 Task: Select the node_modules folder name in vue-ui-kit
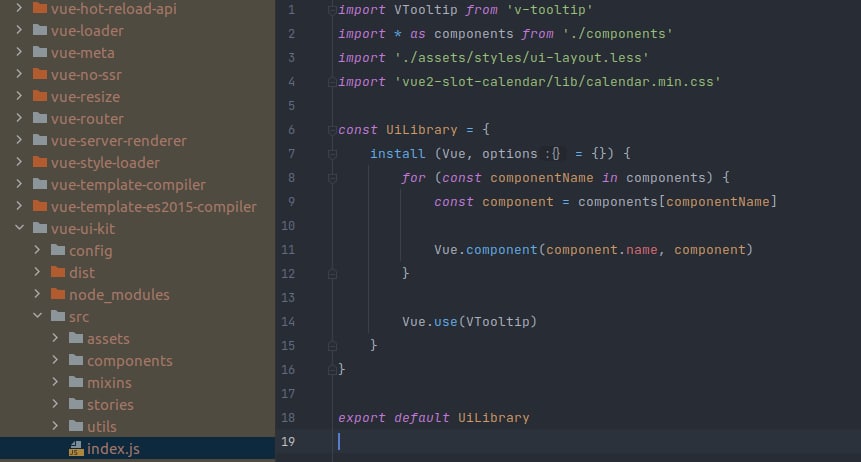tap(119, 294)
